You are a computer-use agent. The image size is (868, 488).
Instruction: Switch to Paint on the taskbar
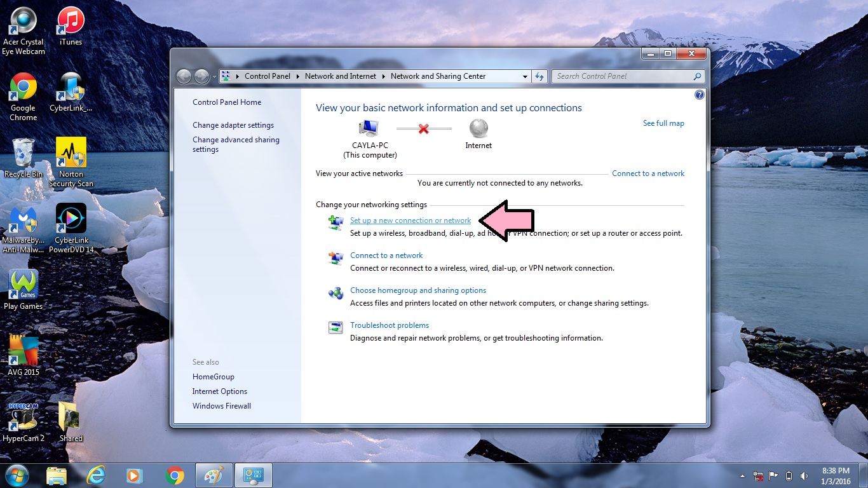tap(214, 475)
